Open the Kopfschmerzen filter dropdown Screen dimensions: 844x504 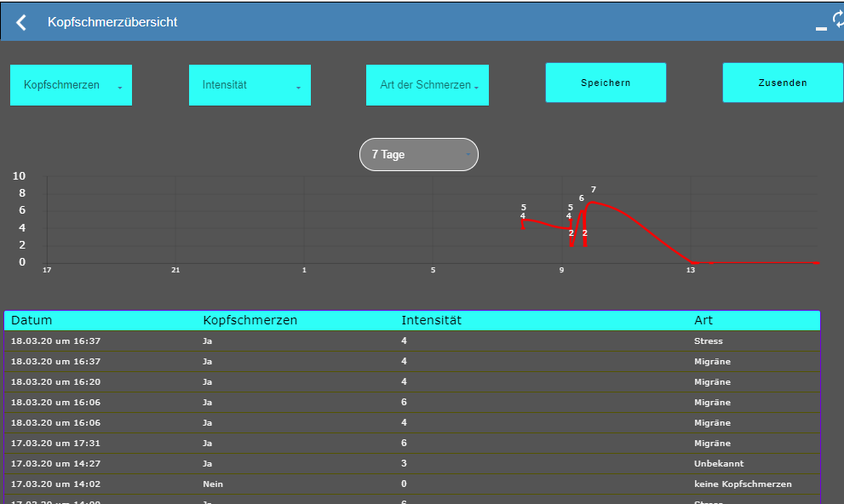(x=71, y=85)
